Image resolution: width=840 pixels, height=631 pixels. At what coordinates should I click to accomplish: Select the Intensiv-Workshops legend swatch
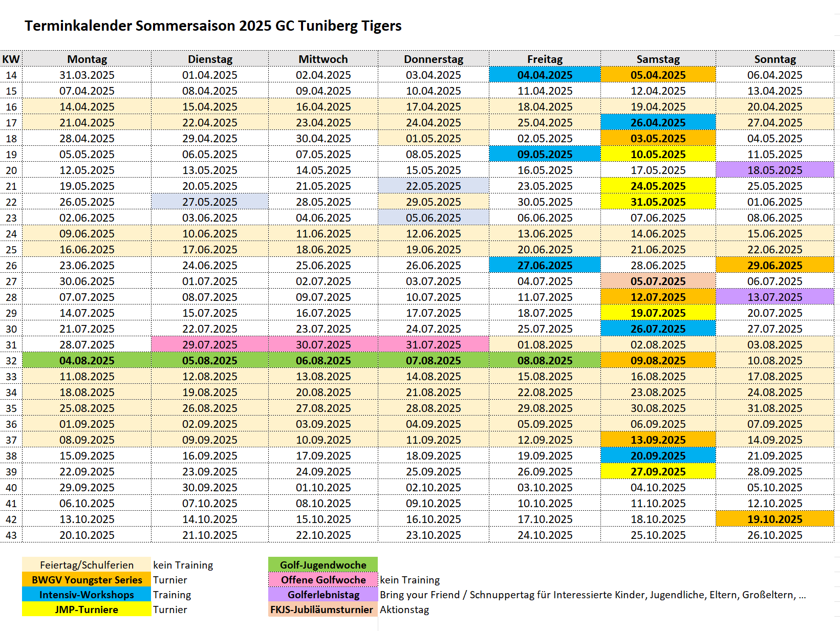coord(87,594)
